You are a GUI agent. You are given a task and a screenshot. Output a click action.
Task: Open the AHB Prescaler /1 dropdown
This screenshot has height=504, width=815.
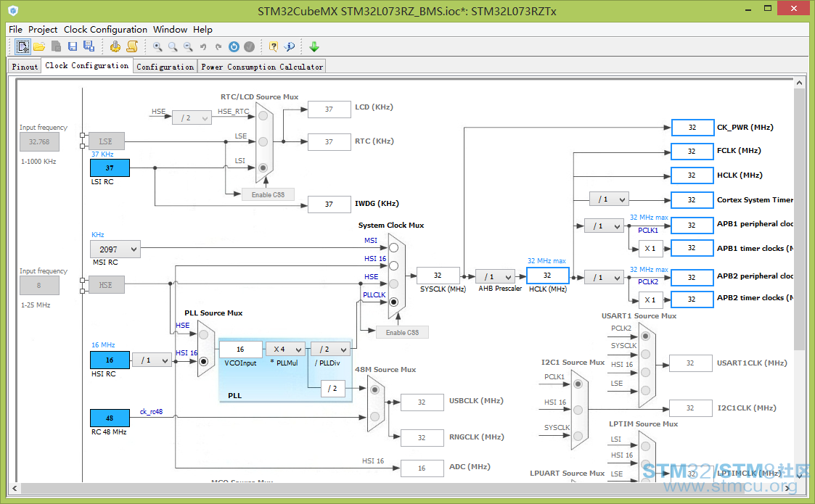click(x=496, y=277)
